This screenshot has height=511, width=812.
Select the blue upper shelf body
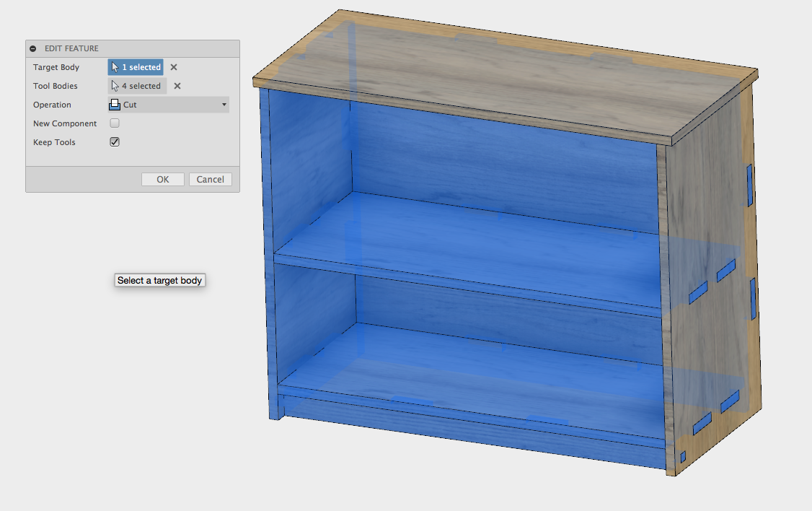pyautogui.click(x=447, y=231)
